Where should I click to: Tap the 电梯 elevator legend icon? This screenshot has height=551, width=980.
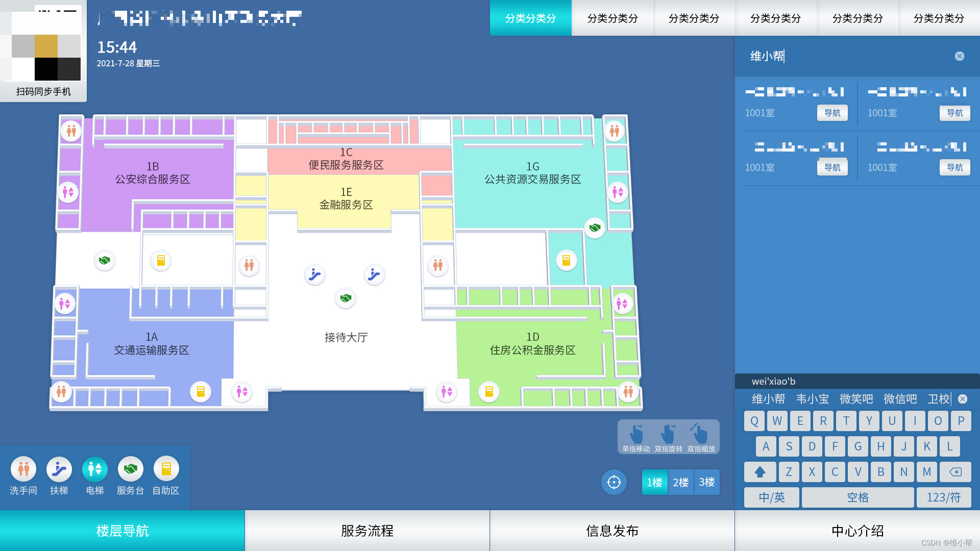pyautogui.click(x=95, y=469)
